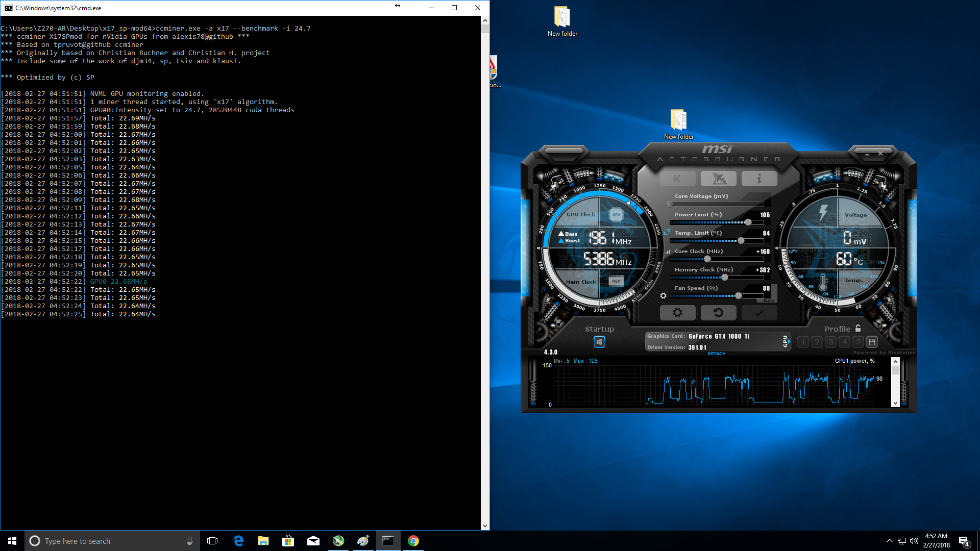Click the lightning bolt voltage icon
The image size is (980, 551).
click(x=823, y=212)
